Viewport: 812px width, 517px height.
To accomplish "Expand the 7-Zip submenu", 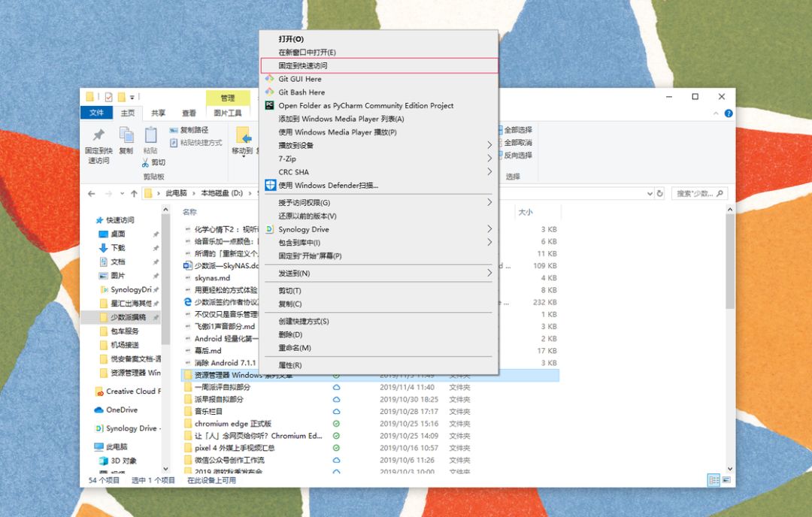I will point(379,159).
